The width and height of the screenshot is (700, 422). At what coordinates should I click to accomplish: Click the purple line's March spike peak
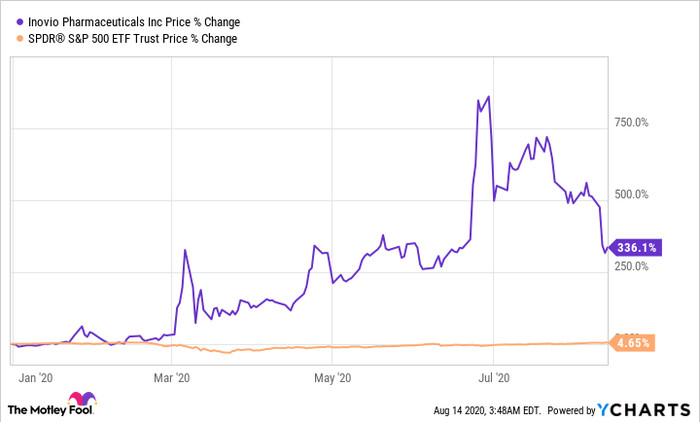[185, 250]
